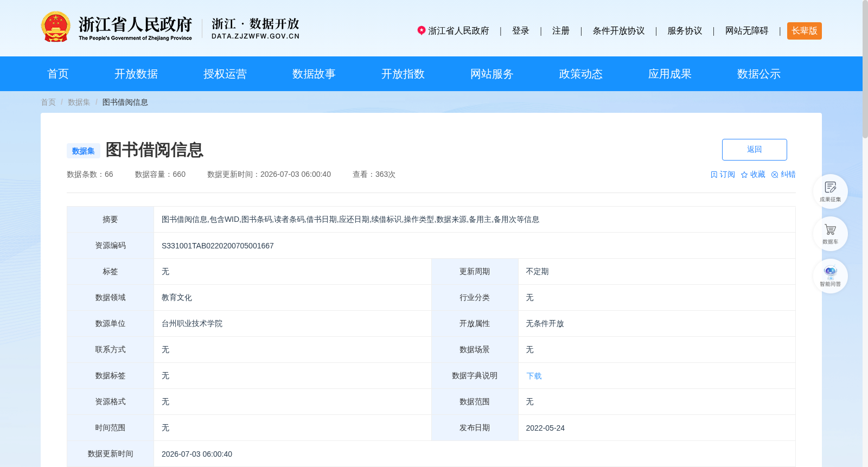The height and width of the screenshot is (467, 868).
Task: Open the 开放数据 nav tab
Action: point(136,74)
